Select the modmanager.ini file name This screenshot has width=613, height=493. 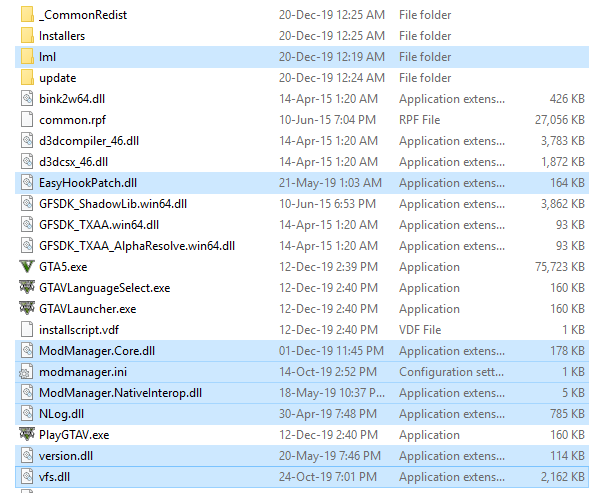pos(83,372)
